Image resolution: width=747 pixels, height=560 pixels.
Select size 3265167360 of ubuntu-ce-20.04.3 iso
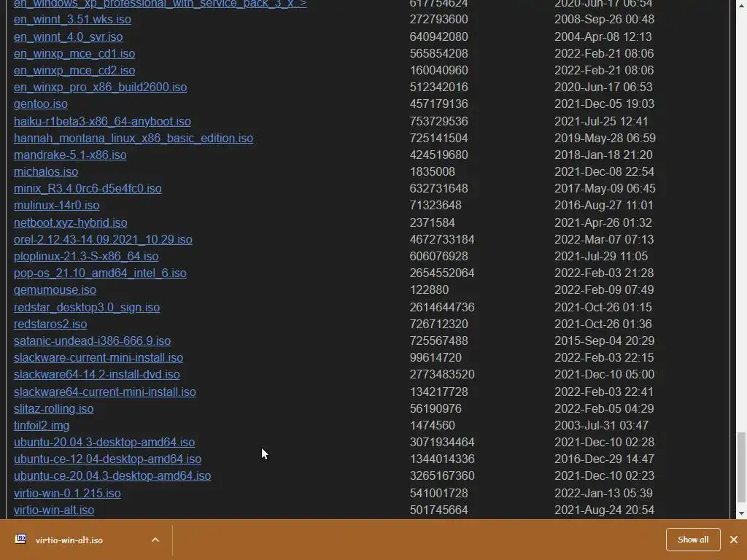point(442,475)
